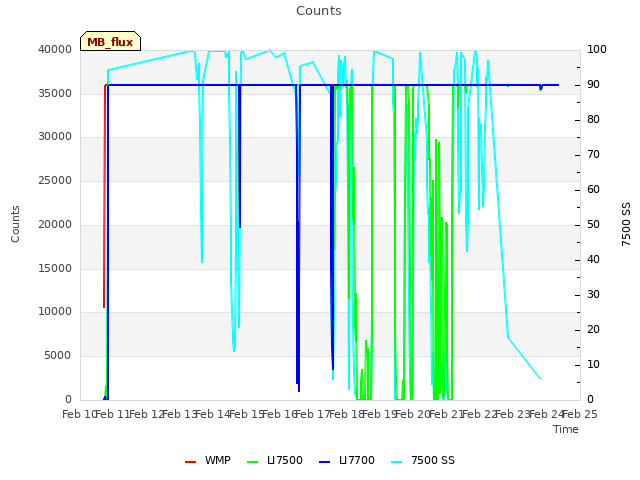Toggle the LI7500 legend entry
640x480 pixels.
tap(275, 460)
